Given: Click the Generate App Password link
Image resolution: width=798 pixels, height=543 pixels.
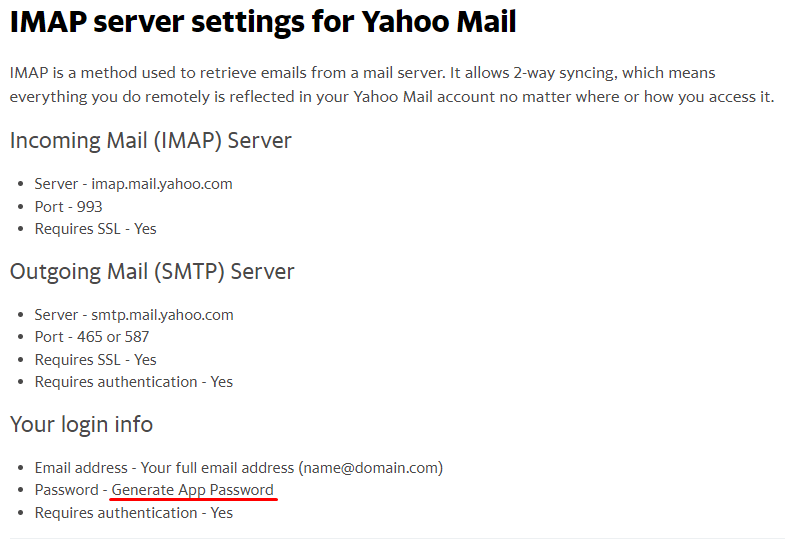Looking at the screenshot, I should (192, 490).
